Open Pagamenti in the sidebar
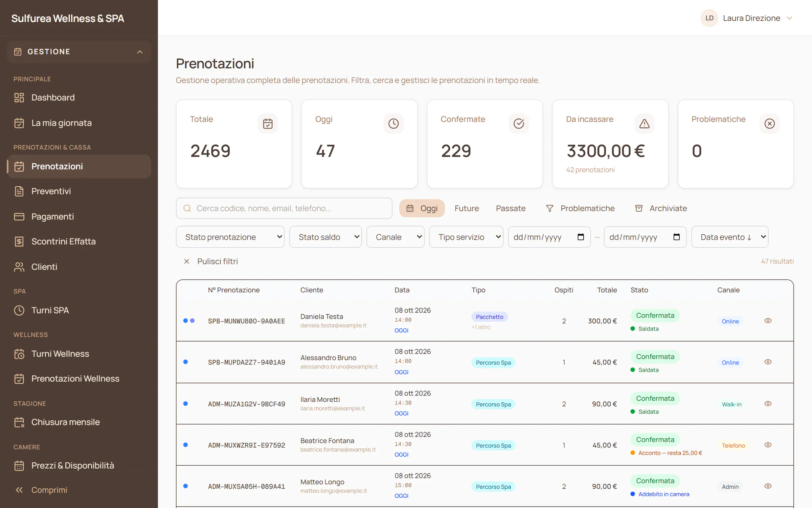The image size is (812, 508). [x=78, y=216]
